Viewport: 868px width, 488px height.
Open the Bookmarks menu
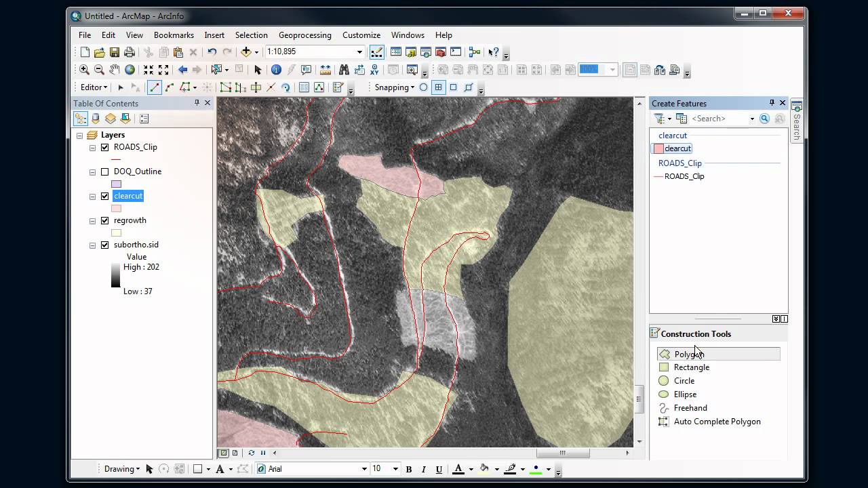point(174,35)
